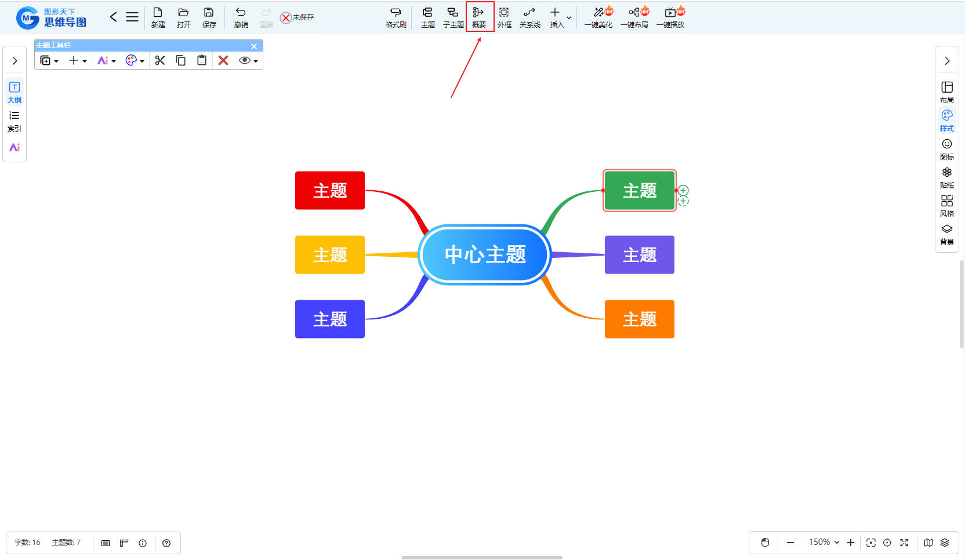Insert a 关系线 relationship line
Screen dimensions: 965x560
[529, 17]
